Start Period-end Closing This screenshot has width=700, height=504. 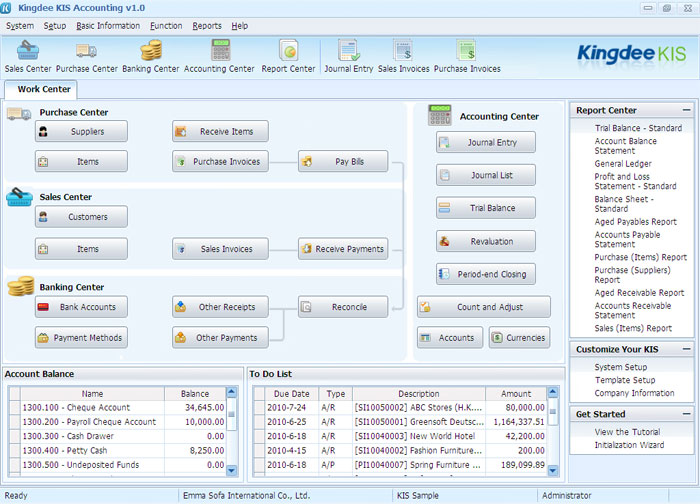click(486, 274)
